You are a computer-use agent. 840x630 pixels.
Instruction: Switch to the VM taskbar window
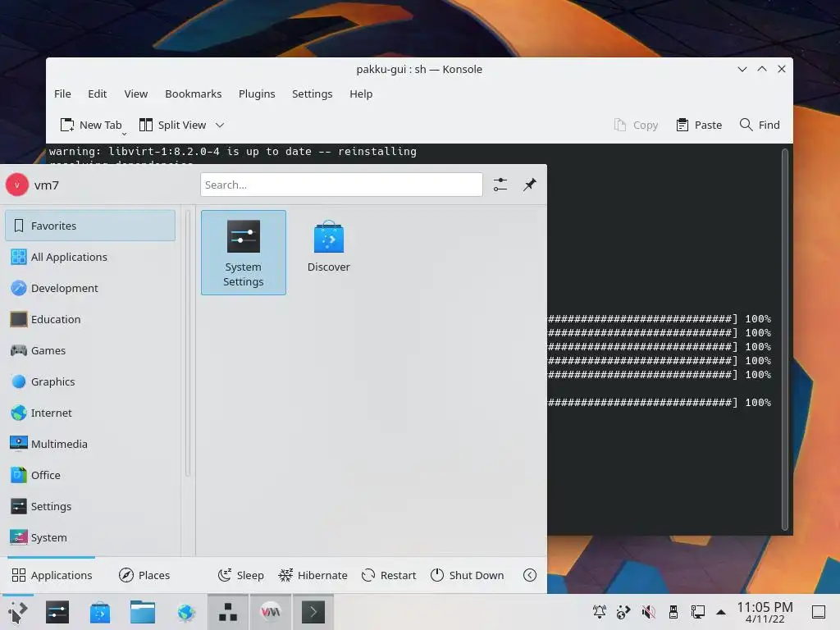pos(271,612)
